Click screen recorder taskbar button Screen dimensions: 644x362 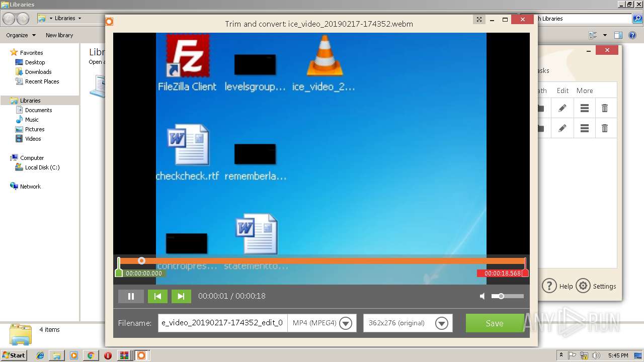(141, 355)
